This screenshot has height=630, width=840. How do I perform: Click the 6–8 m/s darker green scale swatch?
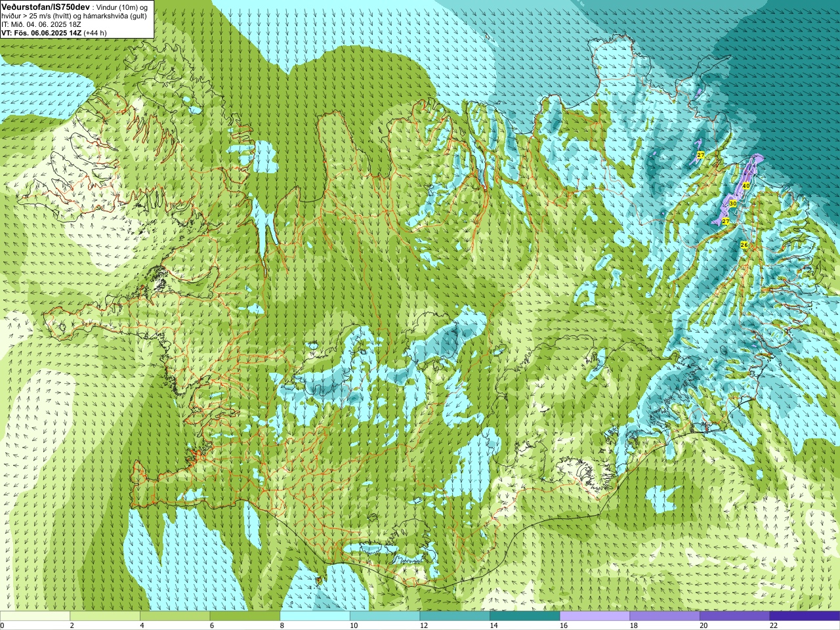click(245, 616)
